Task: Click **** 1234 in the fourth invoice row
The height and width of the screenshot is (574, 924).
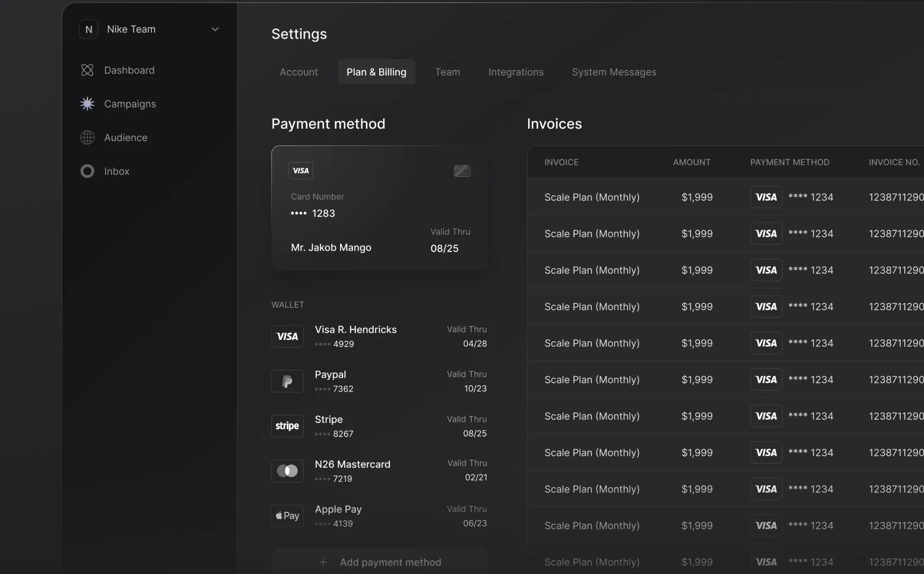Action: pos(811,307)
